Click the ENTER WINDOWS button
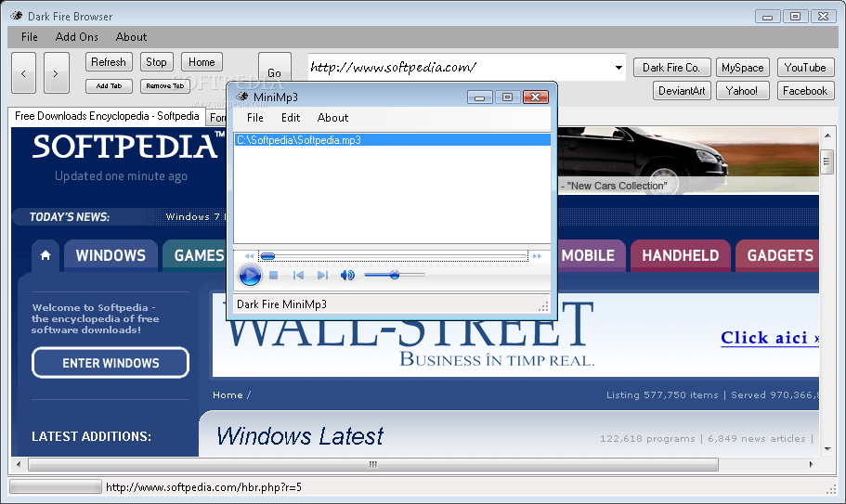The height and width of the screenshot is (504, 846). (x=111, y=363)
